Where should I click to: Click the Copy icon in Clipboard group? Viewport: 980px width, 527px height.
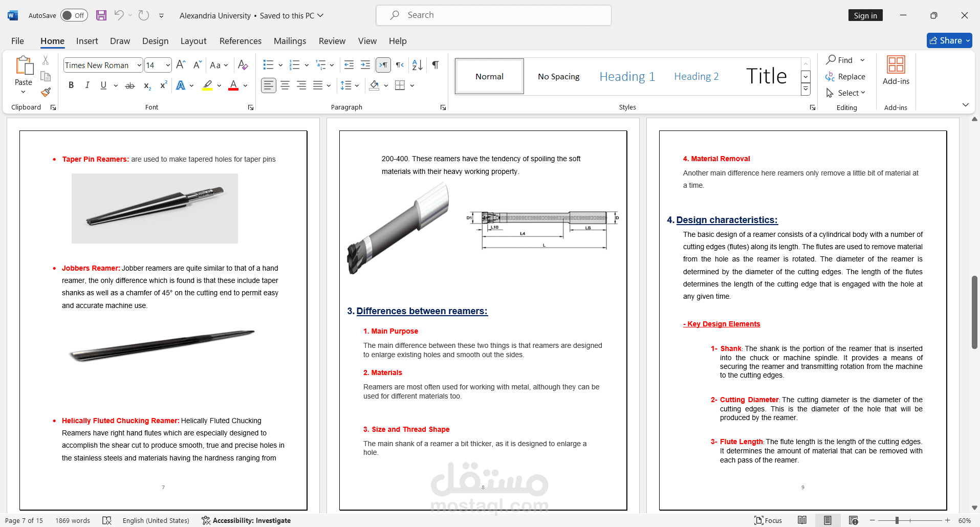46,76
